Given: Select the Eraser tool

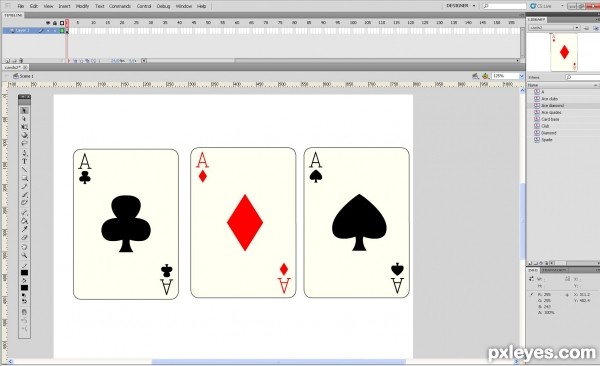Looking at the screenshot, I should click(24, 237).
